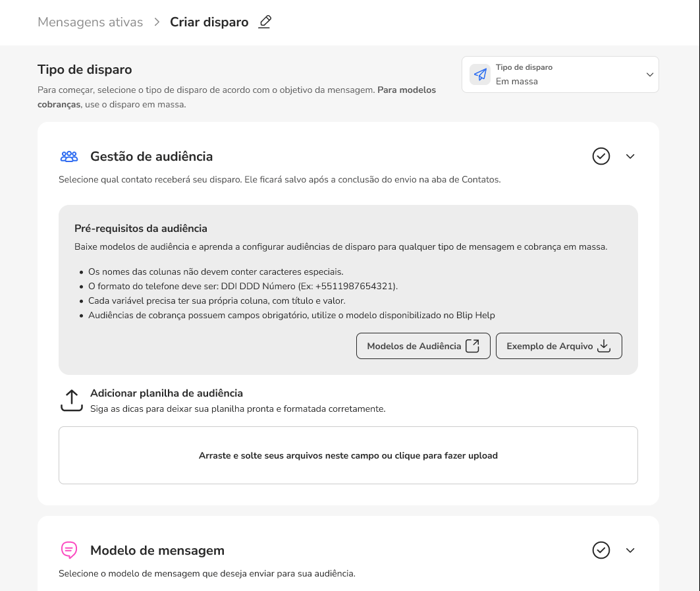
Task: Click the Gestão de audiência people icon
Action: click(x=69, y=157)
